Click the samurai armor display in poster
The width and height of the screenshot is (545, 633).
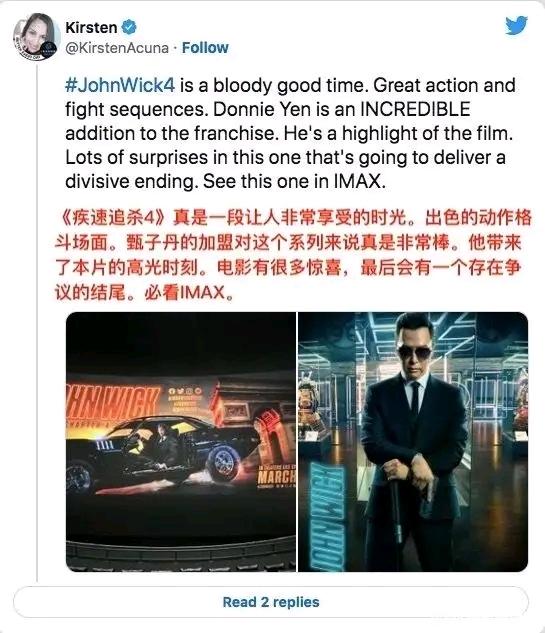(314, 406)
